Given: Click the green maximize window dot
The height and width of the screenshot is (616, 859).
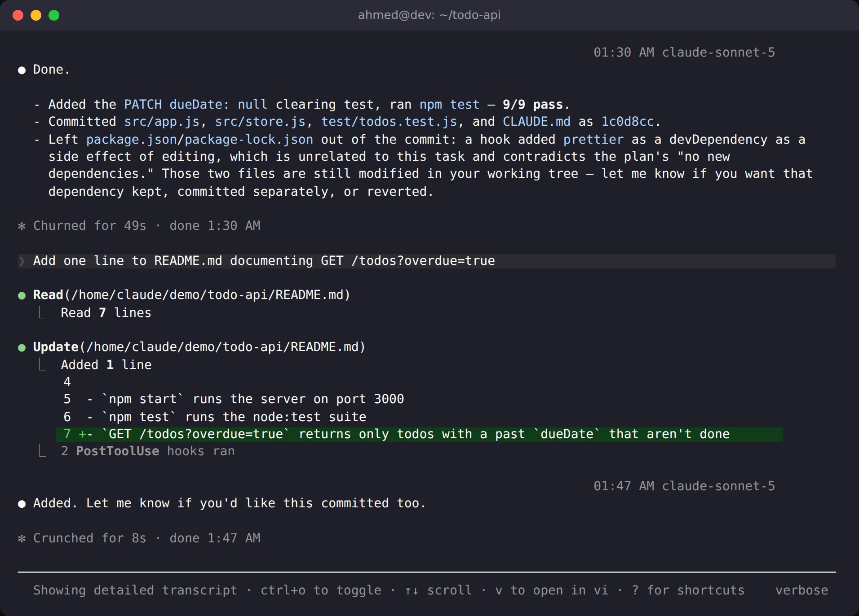Looking at the screenshot, I should point(54,15).
